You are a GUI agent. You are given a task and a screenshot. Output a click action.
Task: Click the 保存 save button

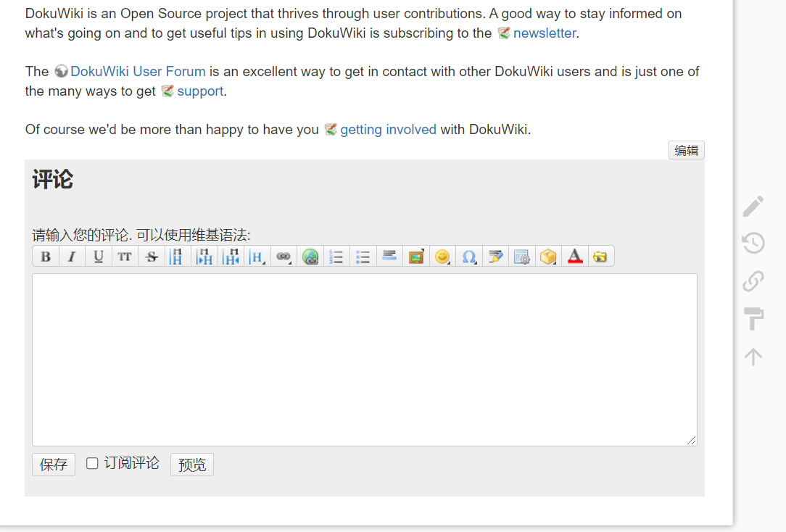click(54, 465)
